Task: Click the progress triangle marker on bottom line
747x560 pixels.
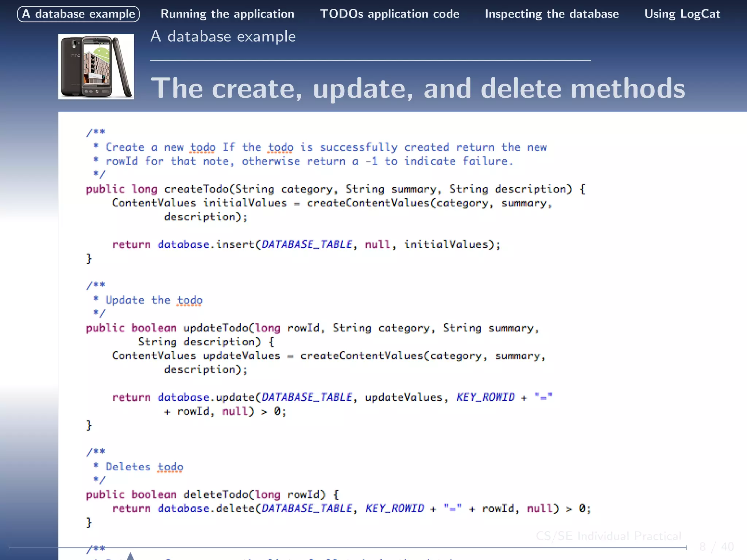Action: pos(130,556)
